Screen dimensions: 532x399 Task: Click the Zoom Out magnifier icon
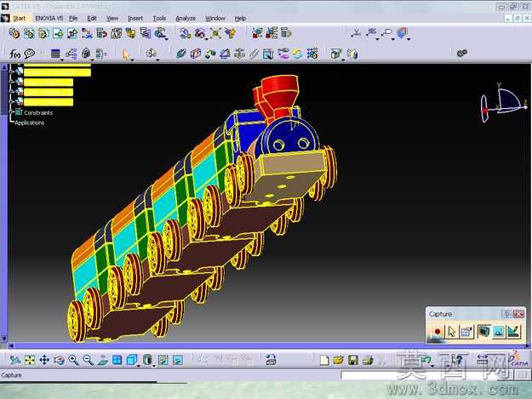[89, 360]
